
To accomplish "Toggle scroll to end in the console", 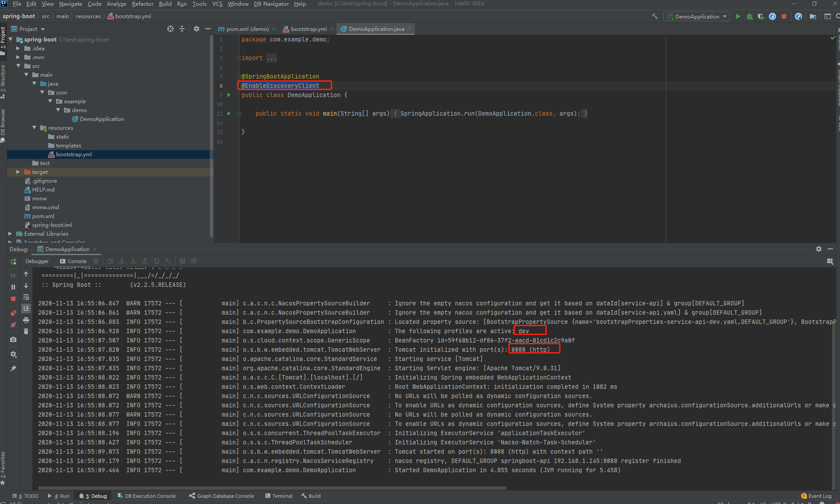I will pyautogui.click(x=26, y=308).
